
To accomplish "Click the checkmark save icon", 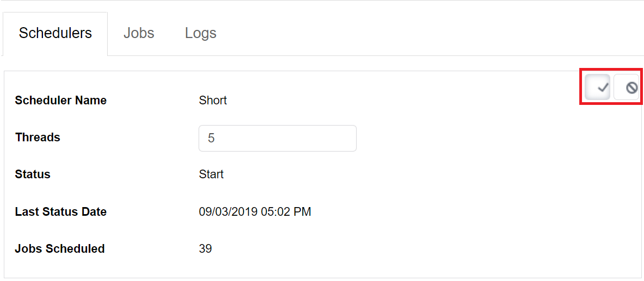I will (597, 87).
